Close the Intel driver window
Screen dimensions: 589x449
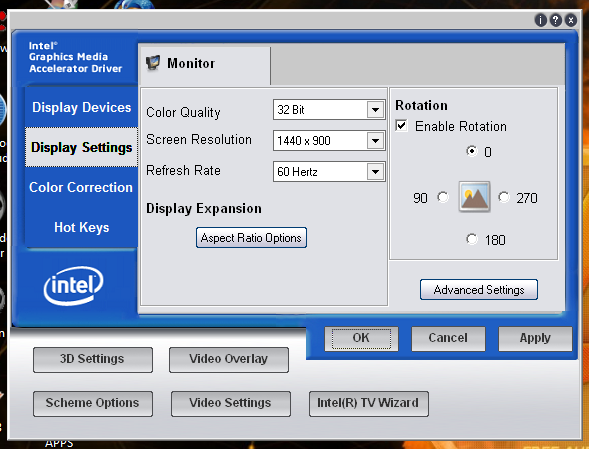tap(571, 20)
